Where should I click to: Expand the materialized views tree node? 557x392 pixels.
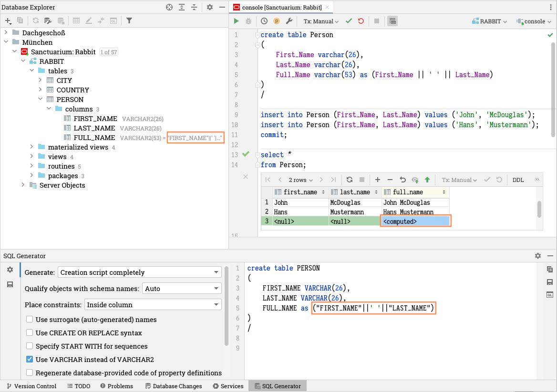[32, 147]
